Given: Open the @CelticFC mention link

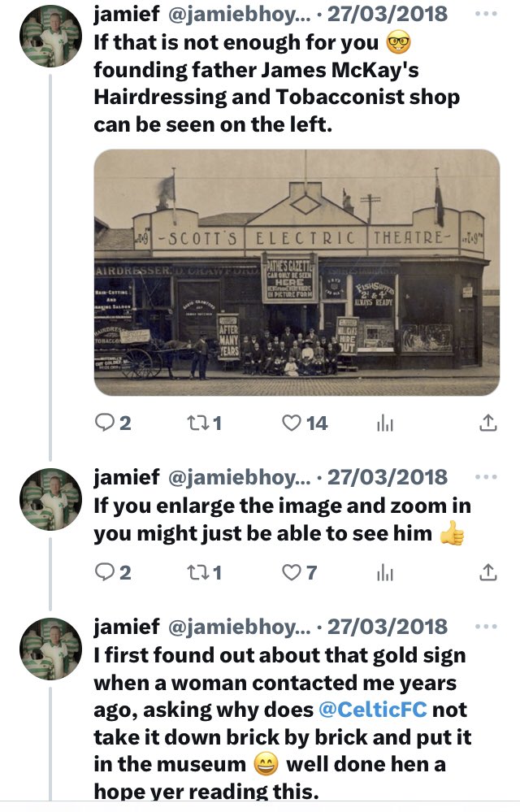Looking at the screenshot, I should (x=373, y=710).
